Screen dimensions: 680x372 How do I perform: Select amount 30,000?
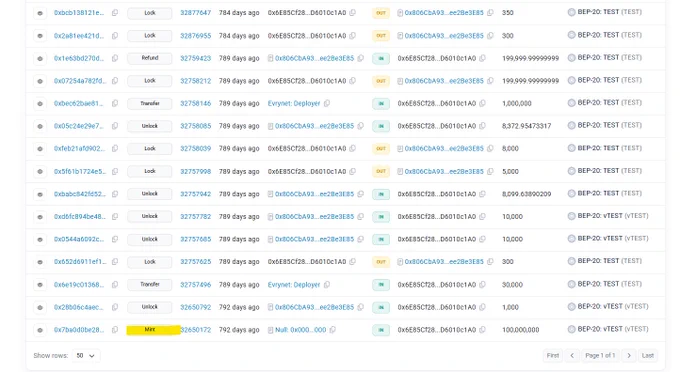click(512, 285)
